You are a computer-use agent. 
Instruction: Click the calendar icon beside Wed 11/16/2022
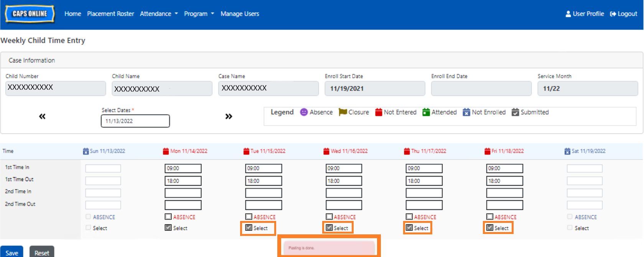[x=326, y=151]
